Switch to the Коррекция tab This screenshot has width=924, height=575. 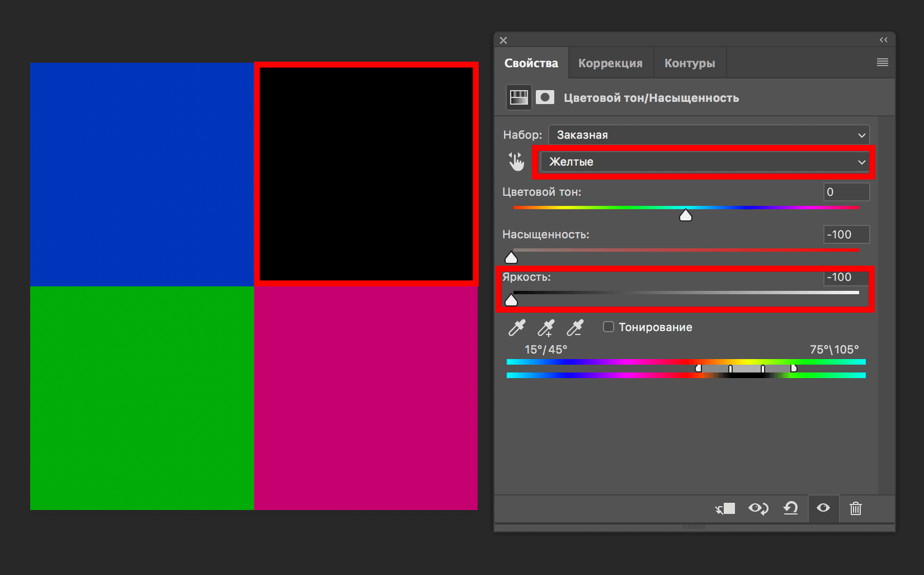[x=610, y=62]
